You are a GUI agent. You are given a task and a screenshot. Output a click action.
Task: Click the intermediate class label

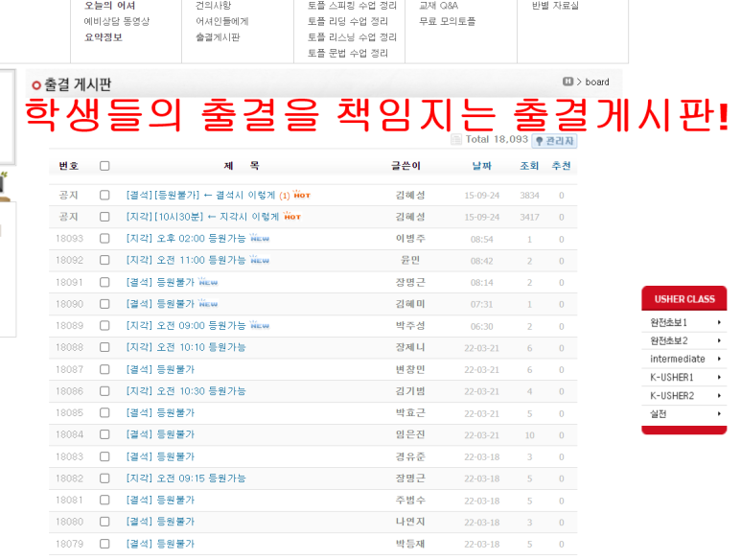(677, 360)
